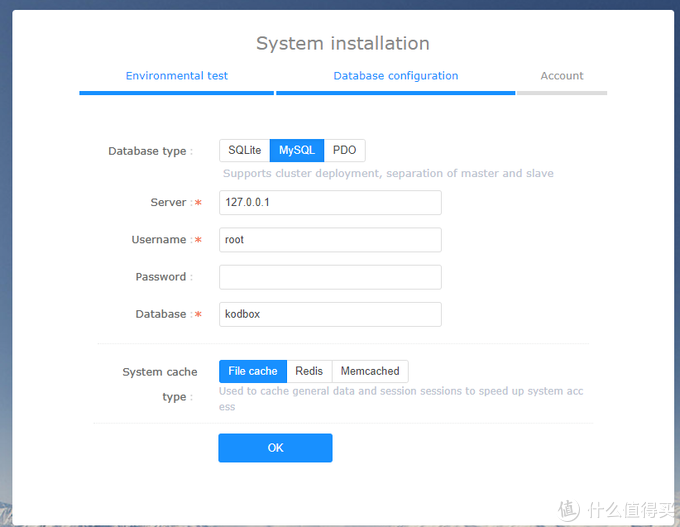
Task: Choose Redis cache option
Action: 309,371
